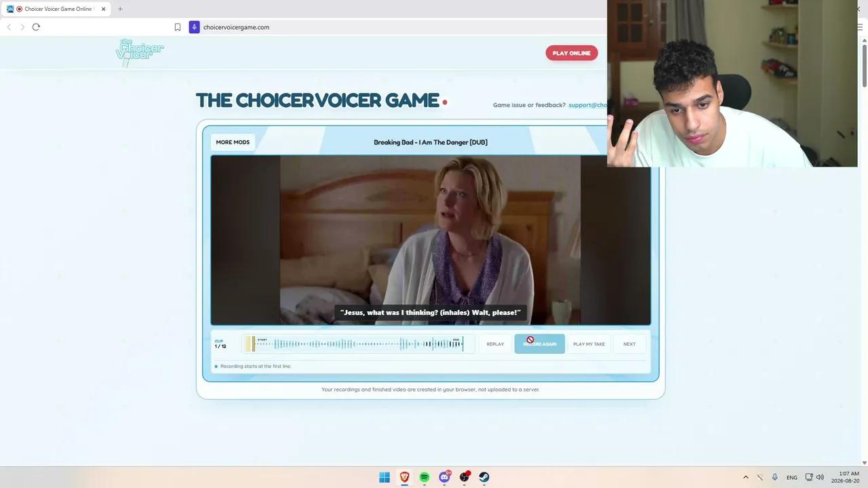868x488 pixels.
Task: Click the "Game issue or feedback?" text
Action: pyautogui.click(x=529, y=105)
